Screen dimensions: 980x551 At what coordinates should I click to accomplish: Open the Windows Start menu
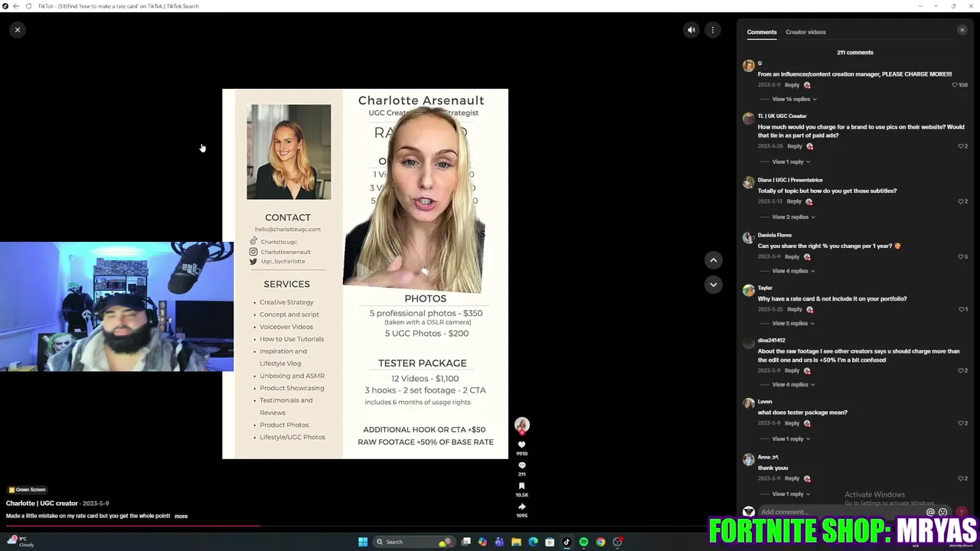(363, 542)
